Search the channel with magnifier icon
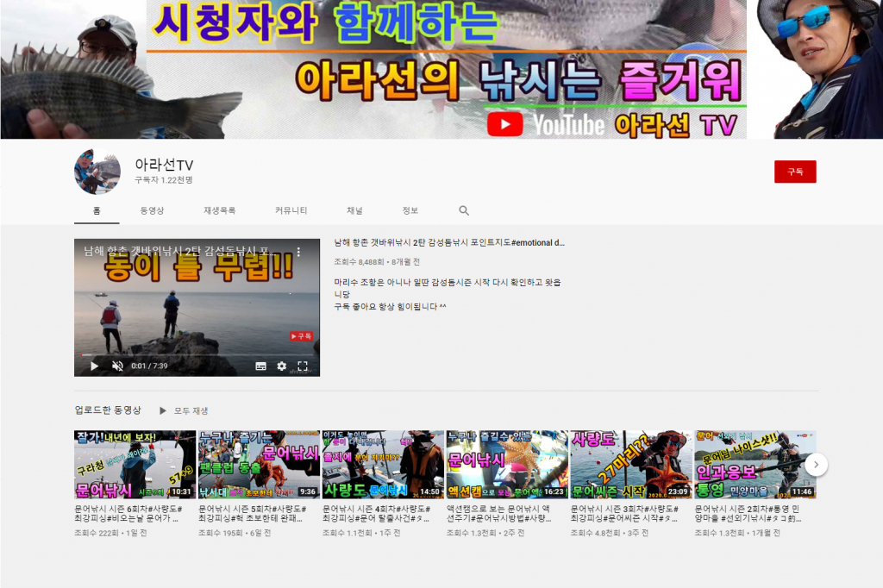The width and height of the screenshot is (883, 588). point(464,210)
